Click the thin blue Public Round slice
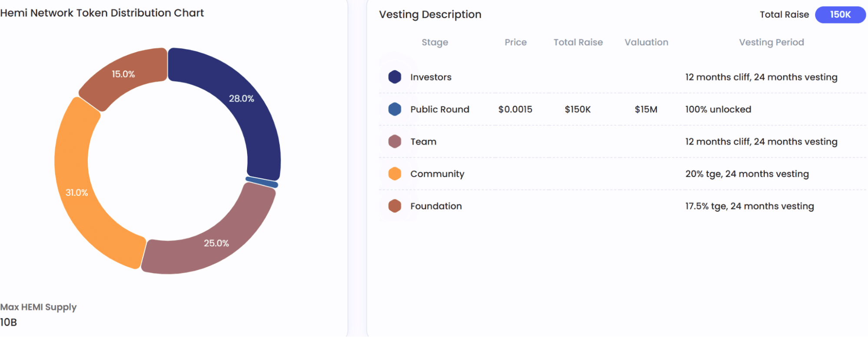The image size is (868, 337). 262,182
